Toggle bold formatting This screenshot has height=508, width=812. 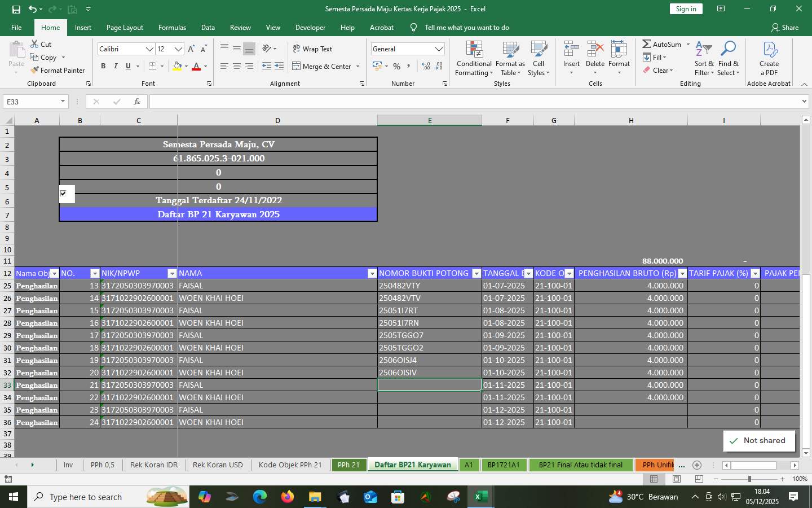pos(103,66)
